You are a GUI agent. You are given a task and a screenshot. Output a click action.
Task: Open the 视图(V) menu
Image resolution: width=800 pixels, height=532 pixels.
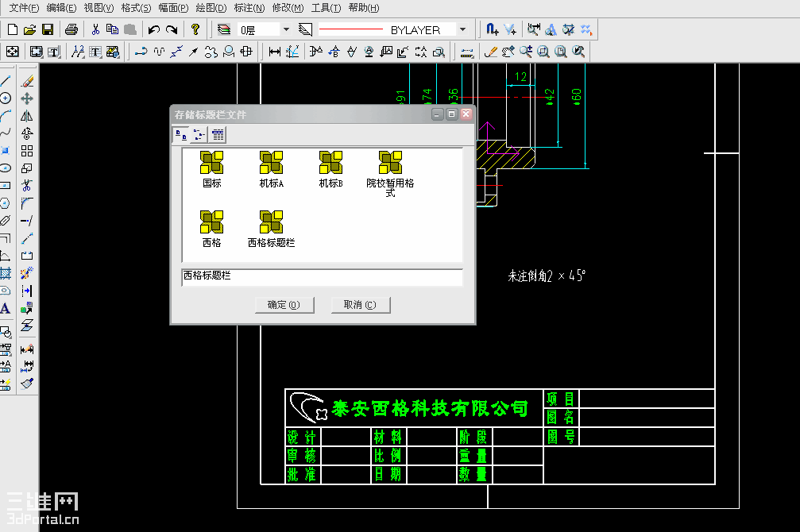coord(99,8)
